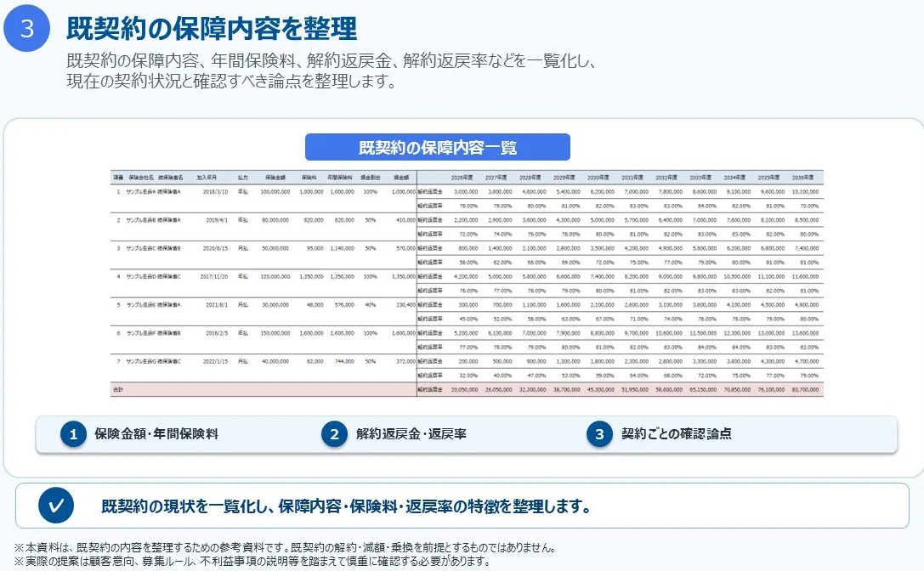924x571 pixels.
Task: Click the join date 2018/3/10
Action: tap(215, 191)
